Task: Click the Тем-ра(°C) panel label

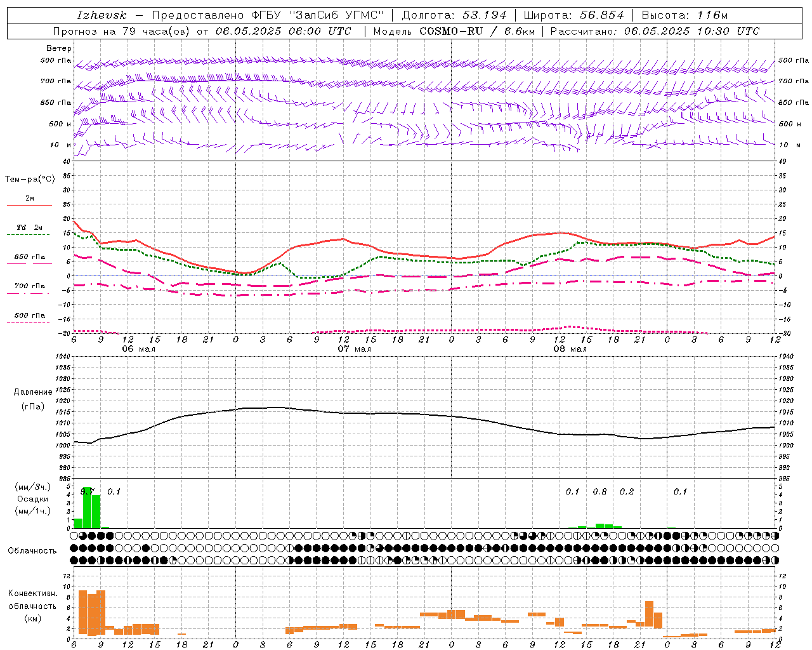Action: (x=30, y=180)
